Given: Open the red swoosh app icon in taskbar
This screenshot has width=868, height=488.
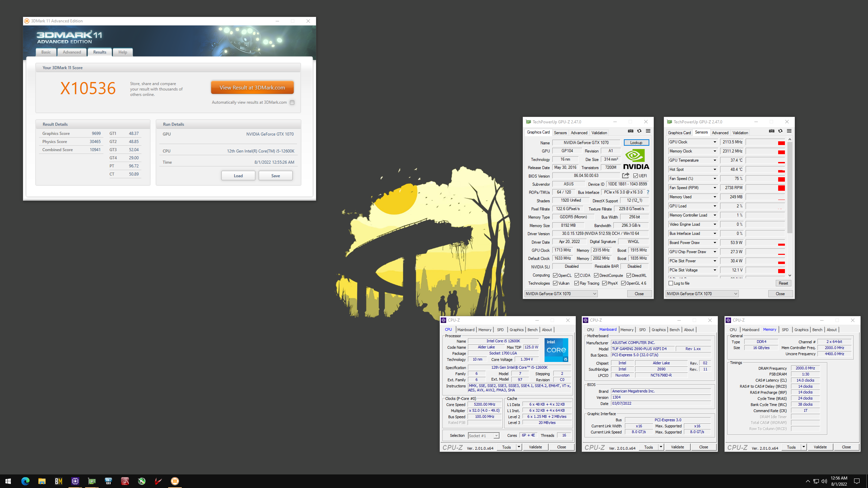Looking at the screenshot, I should [158, 481].
